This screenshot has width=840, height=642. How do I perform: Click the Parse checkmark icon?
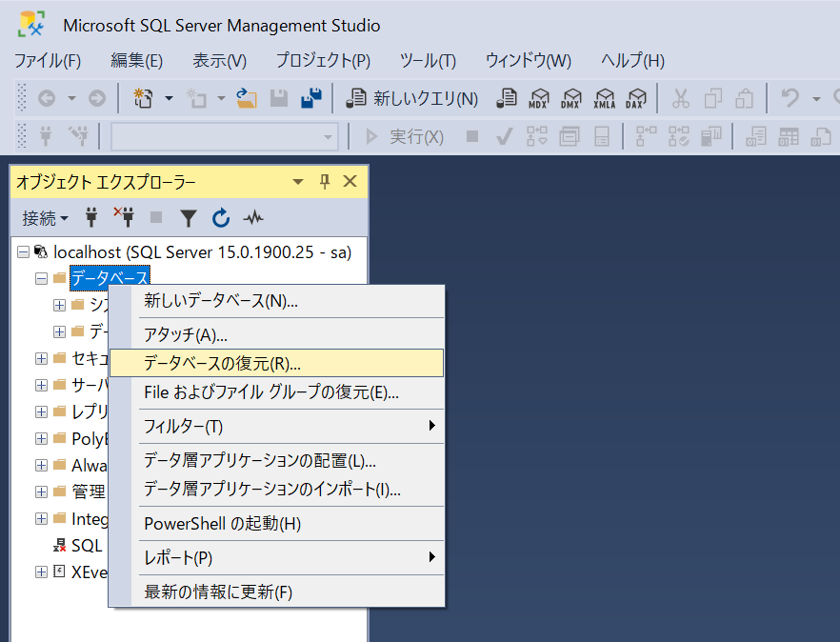coord(504,137)
